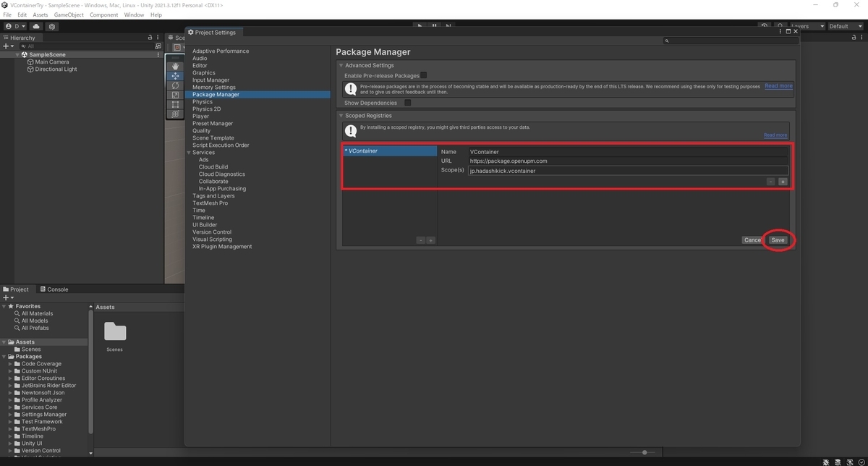Remove selected scoped registry with minus
868x466 pixels.
coord(420,240)
